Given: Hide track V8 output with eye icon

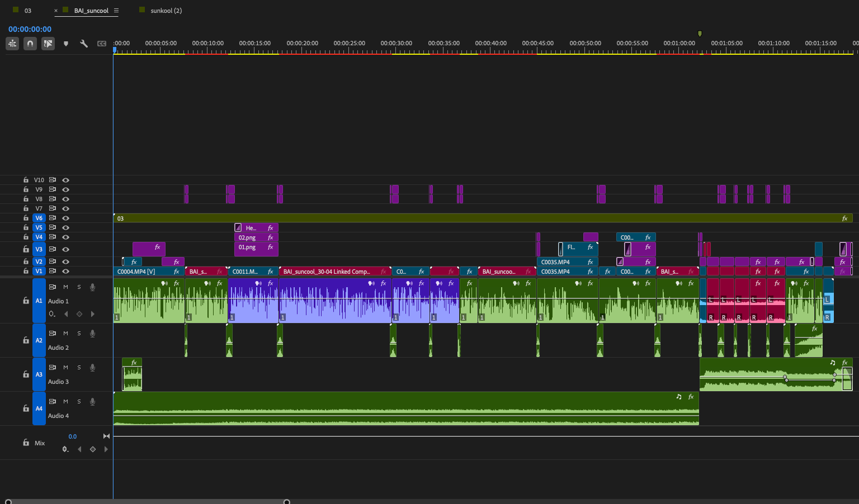Looking at the screenshot, I should 65,199.
